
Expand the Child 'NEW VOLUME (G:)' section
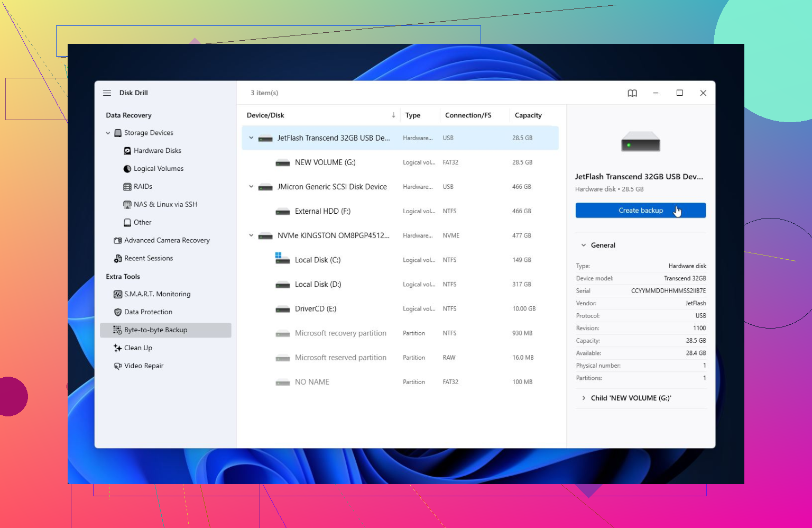pos(584,398)
